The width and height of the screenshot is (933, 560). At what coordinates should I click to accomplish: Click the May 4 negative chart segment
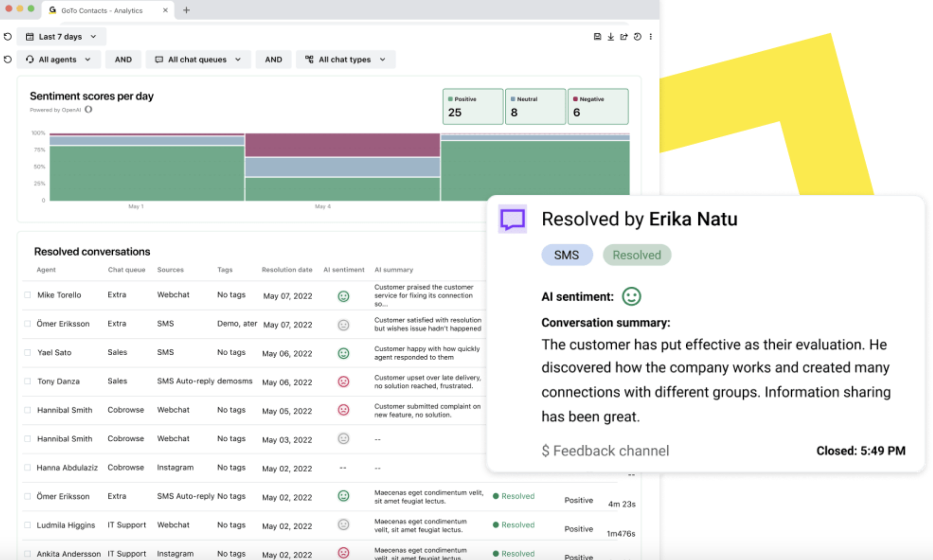342,145
